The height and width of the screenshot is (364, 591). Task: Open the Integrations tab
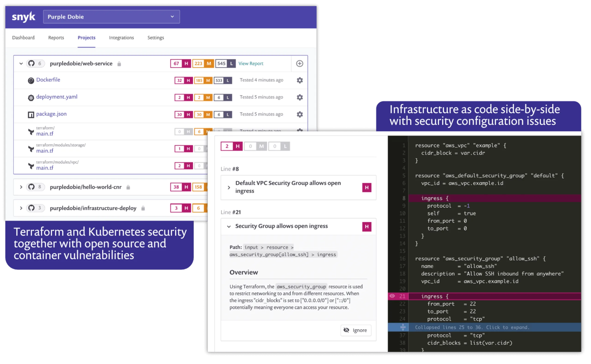(x=121, y=38)
